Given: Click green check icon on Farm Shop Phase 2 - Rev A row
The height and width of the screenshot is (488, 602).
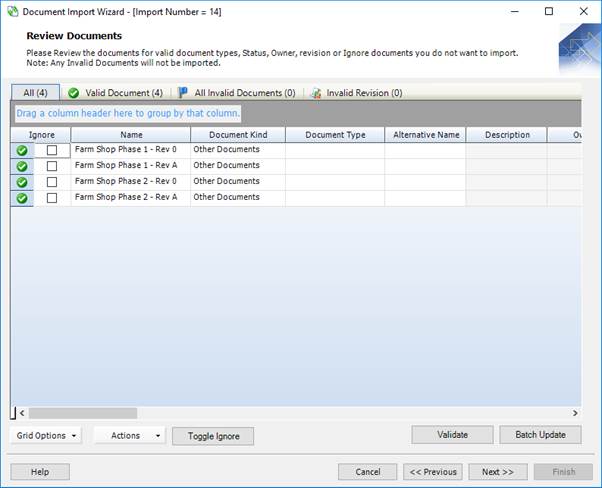Looking at the screenshot, I should (x=21, y=198).
